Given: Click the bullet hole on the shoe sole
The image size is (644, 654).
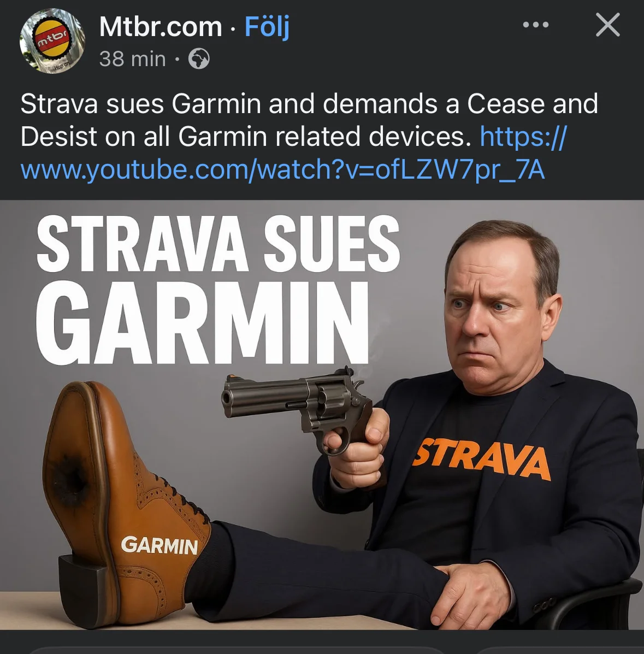Looking at the screenshot, I should point(69,477).
